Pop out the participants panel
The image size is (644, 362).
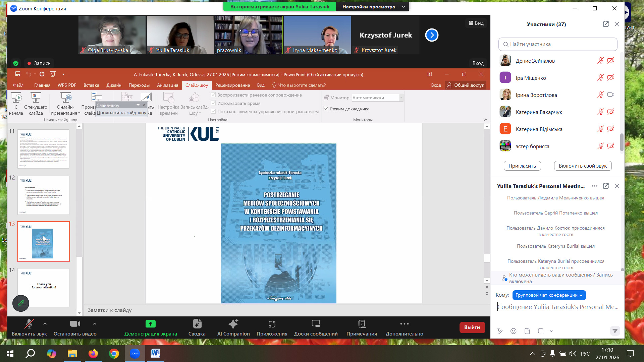(605, 24)
